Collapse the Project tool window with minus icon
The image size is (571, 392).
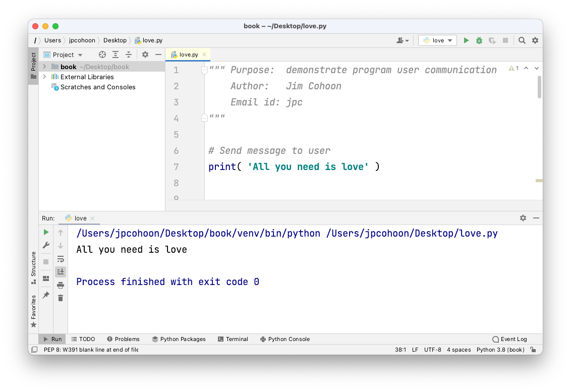pos(158,54)
